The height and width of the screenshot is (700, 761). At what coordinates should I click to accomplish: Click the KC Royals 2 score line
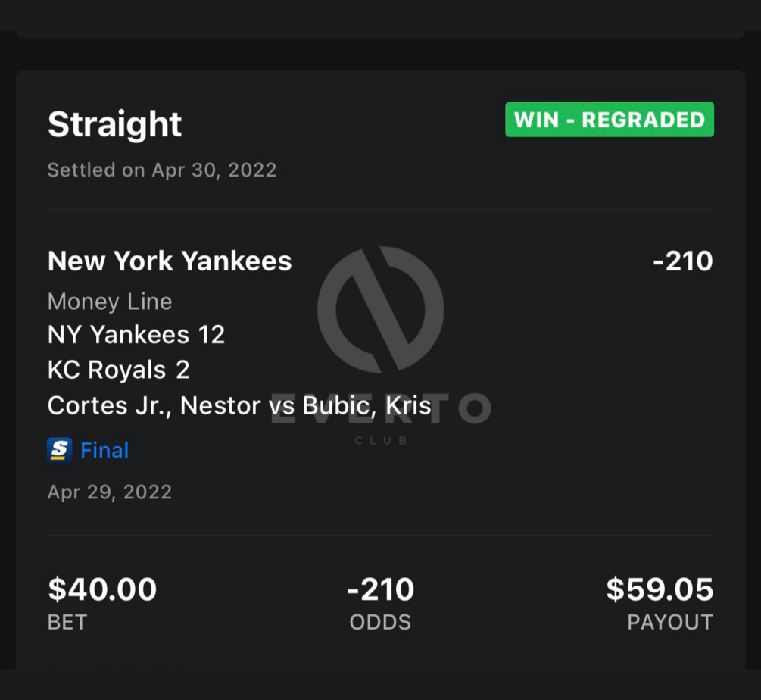(119, 370)
